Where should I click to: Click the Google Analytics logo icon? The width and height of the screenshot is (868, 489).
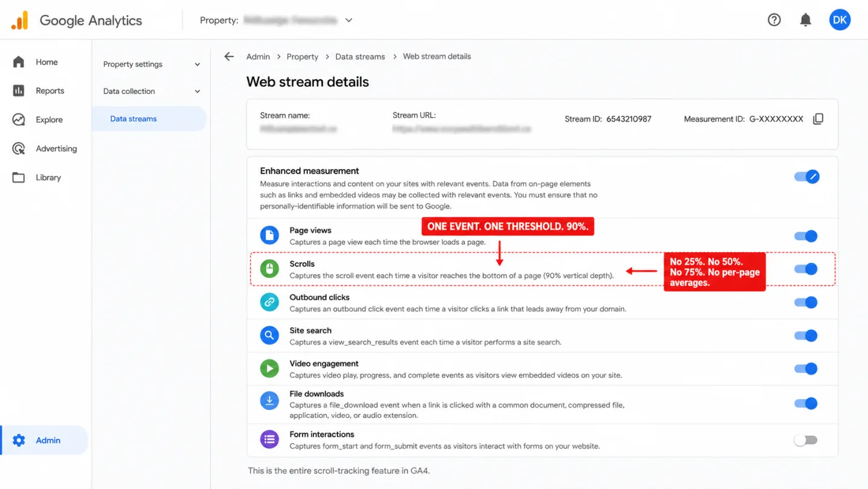(19, 21)
